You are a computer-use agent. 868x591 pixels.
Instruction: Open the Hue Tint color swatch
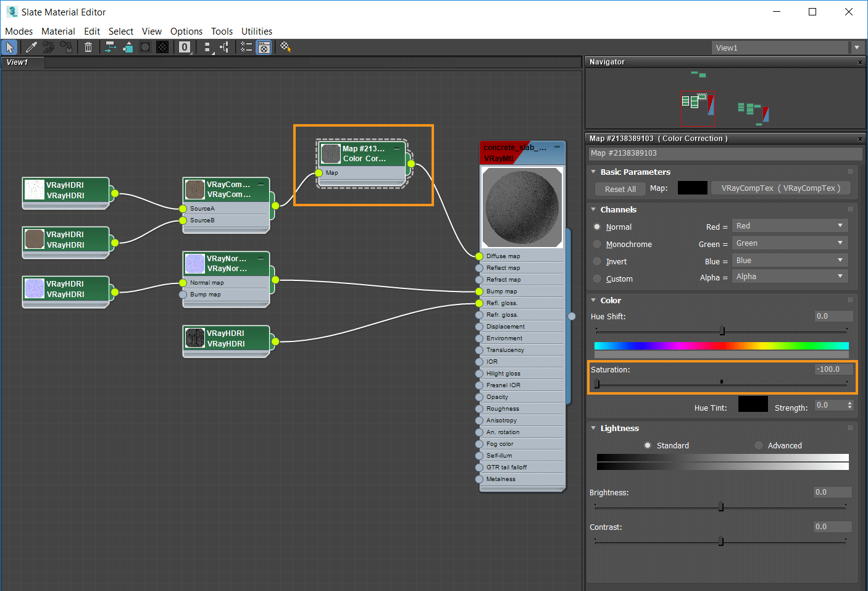tap(753, 404)
